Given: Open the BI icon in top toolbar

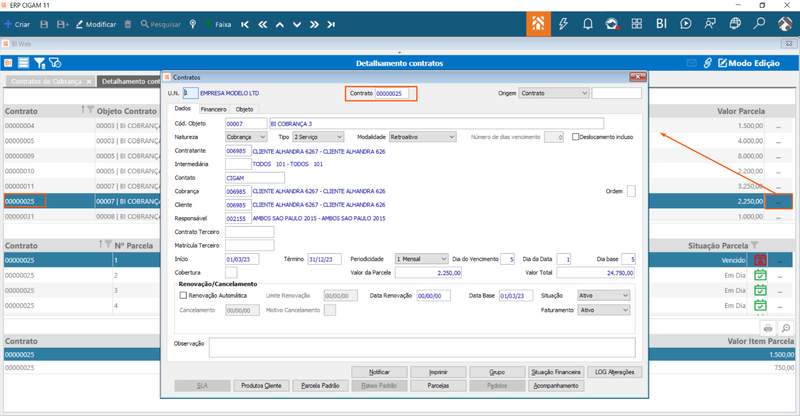Looking at the screenshot, I should [x=661, y=23].
